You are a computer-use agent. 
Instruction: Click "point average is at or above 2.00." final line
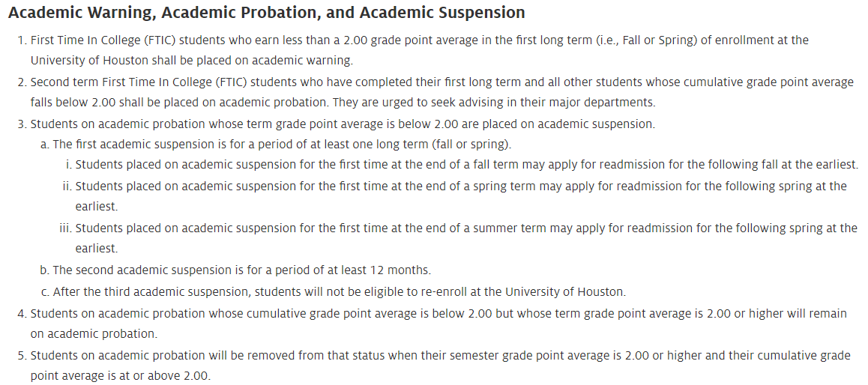(x=121, y=376)
